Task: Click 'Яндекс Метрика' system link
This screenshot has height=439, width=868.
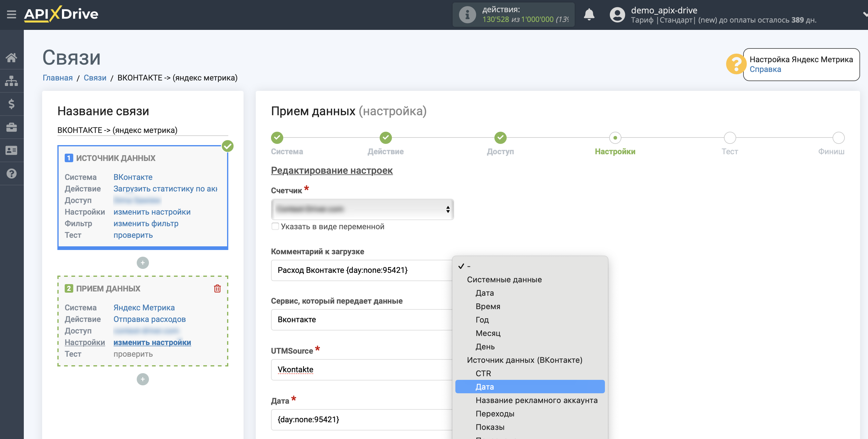Action: point(144,307)
